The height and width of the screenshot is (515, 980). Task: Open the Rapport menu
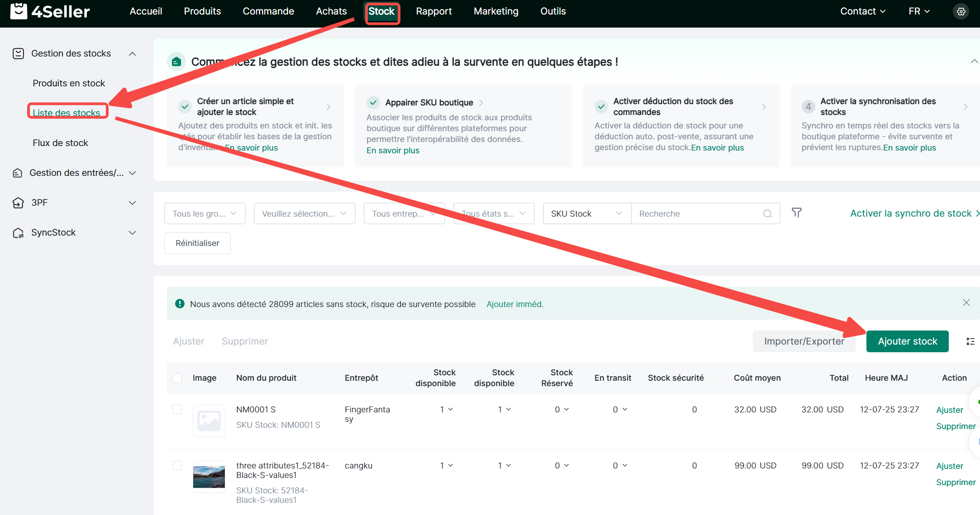pos(433,11)
